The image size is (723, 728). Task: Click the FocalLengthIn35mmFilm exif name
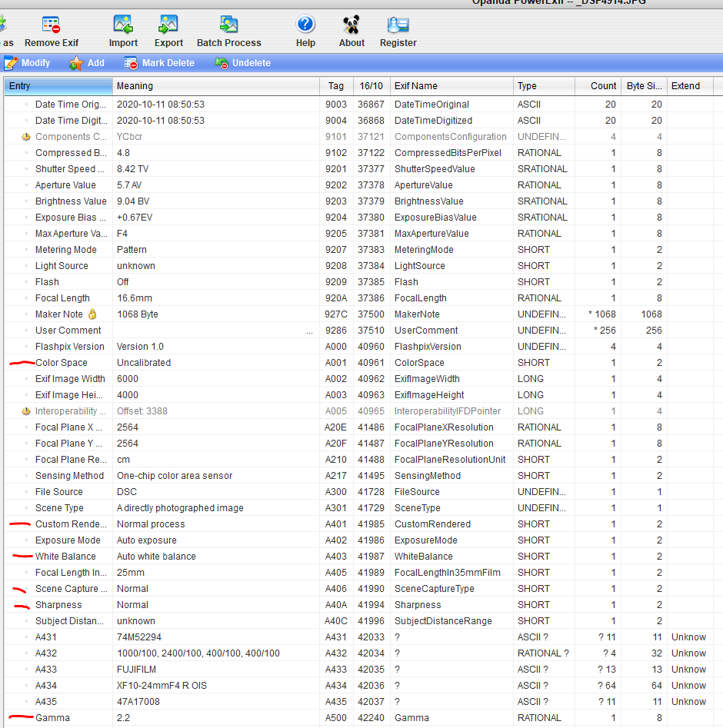[448, 573]
